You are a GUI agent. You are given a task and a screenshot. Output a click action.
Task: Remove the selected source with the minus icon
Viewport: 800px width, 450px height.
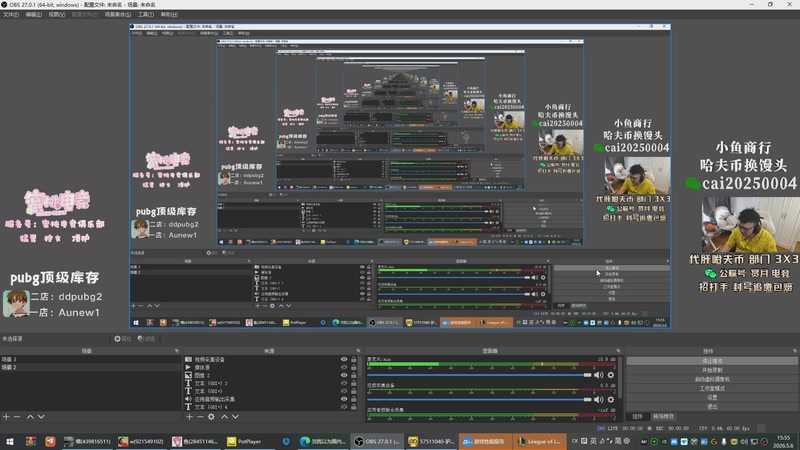200,417
